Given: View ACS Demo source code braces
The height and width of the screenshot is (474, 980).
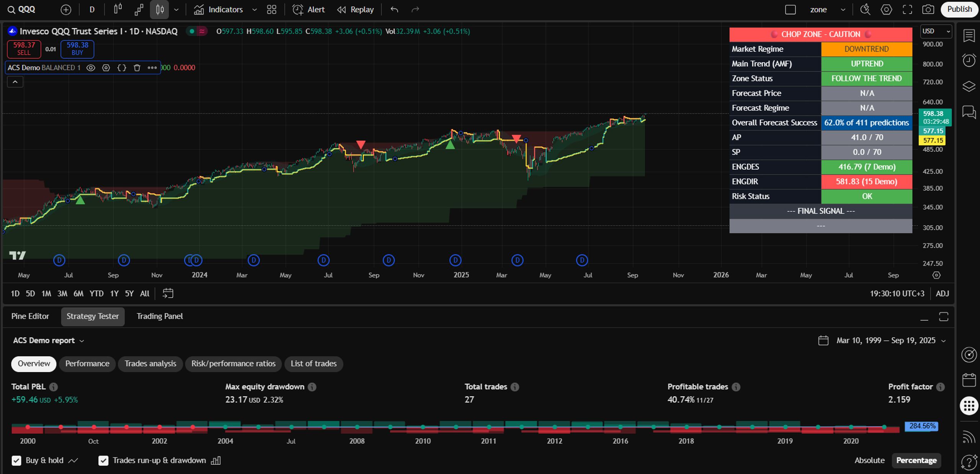Looking at the screenshot, I should point(121,68).
